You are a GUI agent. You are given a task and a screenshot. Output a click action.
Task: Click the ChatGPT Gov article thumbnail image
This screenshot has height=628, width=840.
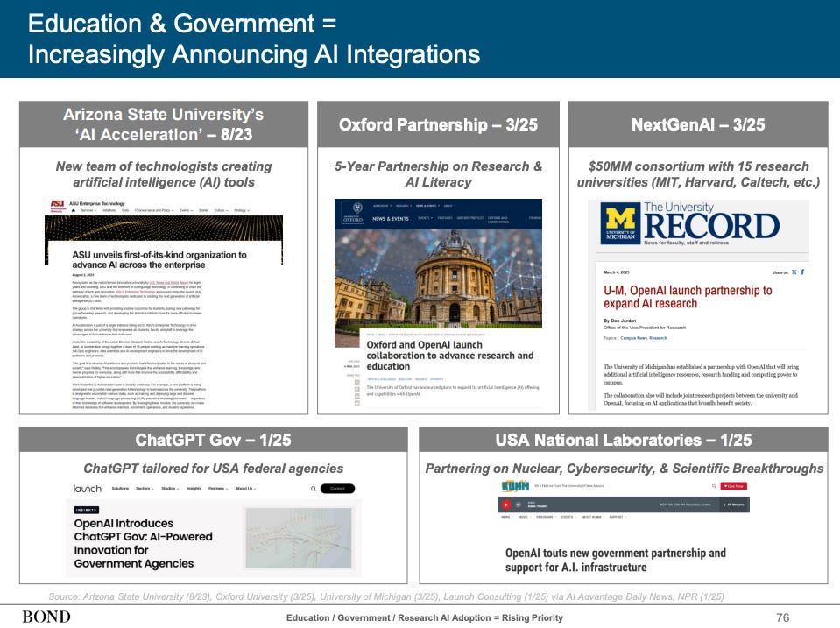pyautogui.click(x=299, y=538)
